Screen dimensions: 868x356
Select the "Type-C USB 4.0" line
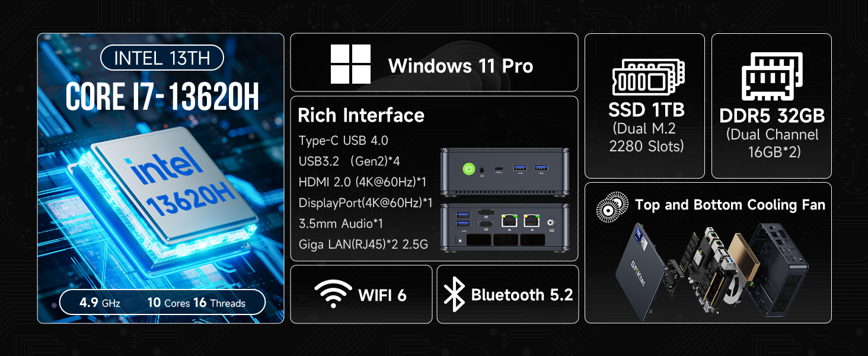[x=343, y=141]
